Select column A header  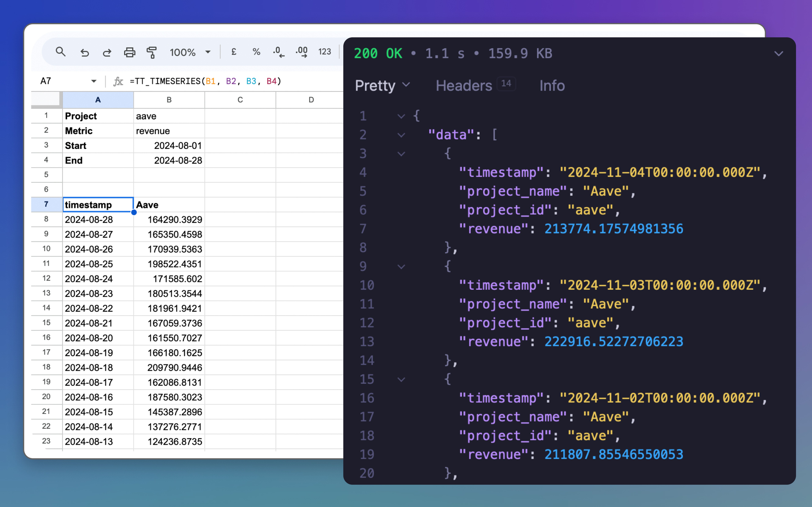coord(98,100)
